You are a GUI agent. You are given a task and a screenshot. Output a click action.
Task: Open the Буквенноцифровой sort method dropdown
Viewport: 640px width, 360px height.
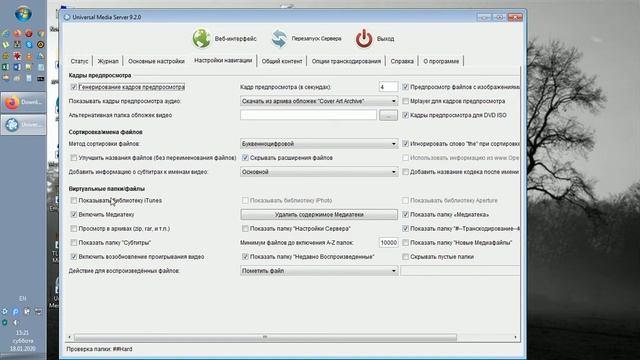[319, 144]
